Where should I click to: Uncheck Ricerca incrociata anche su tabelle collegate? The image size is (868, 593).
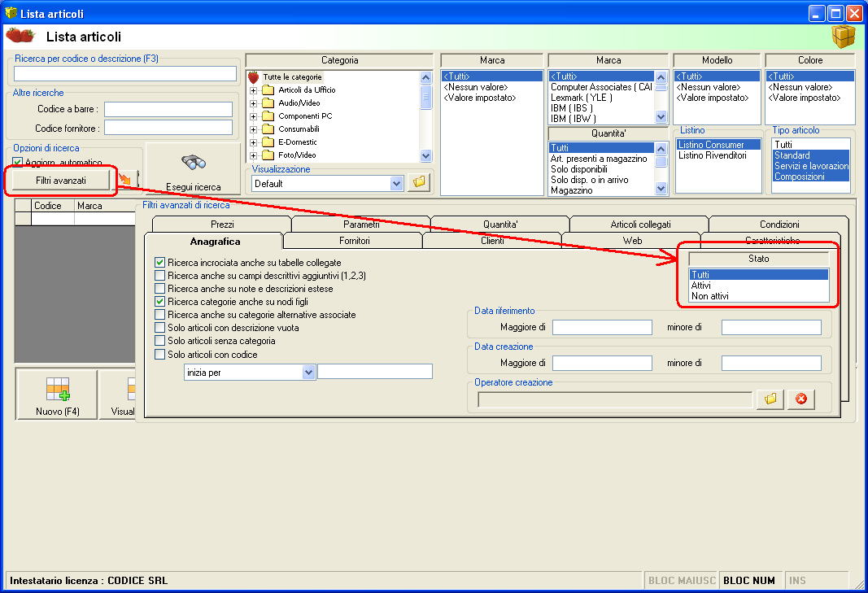point(160,263)
